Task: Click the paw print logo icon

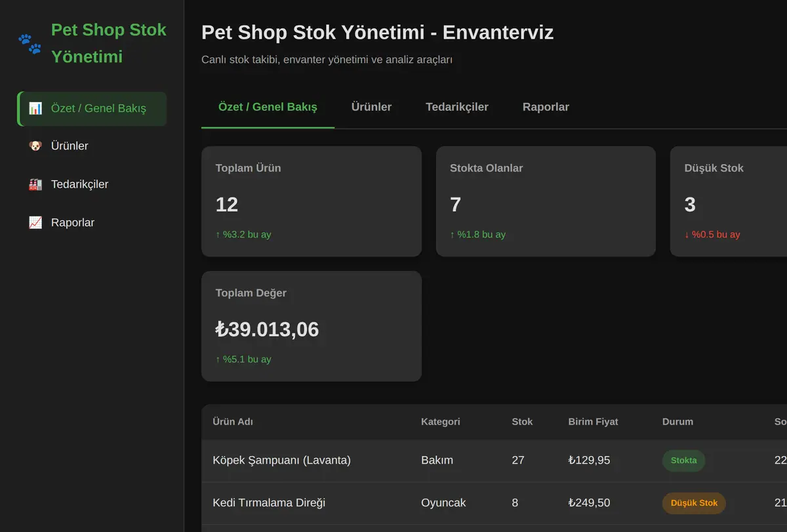Action: 30,44
